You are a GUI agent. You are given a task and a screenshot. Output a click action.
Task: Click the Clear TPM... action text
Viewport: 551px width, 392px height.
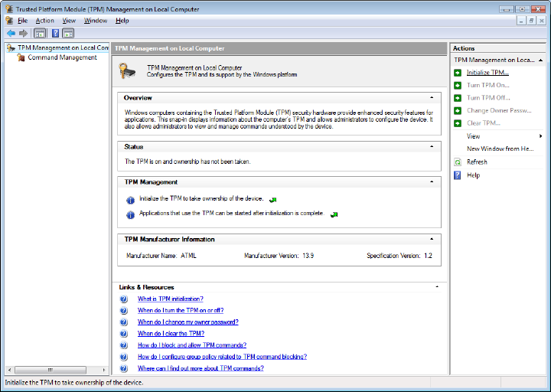click(483, 123)
